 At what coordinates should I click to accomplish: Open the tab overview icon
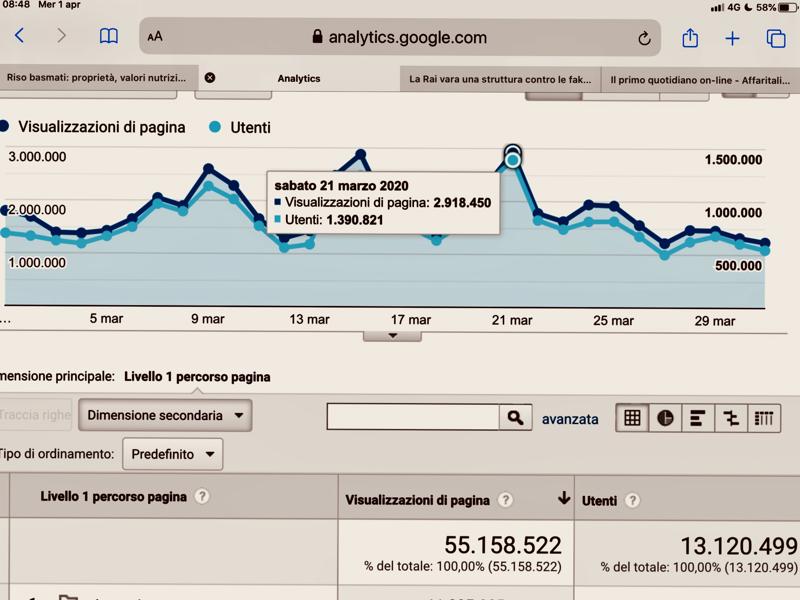coord(776,38)
